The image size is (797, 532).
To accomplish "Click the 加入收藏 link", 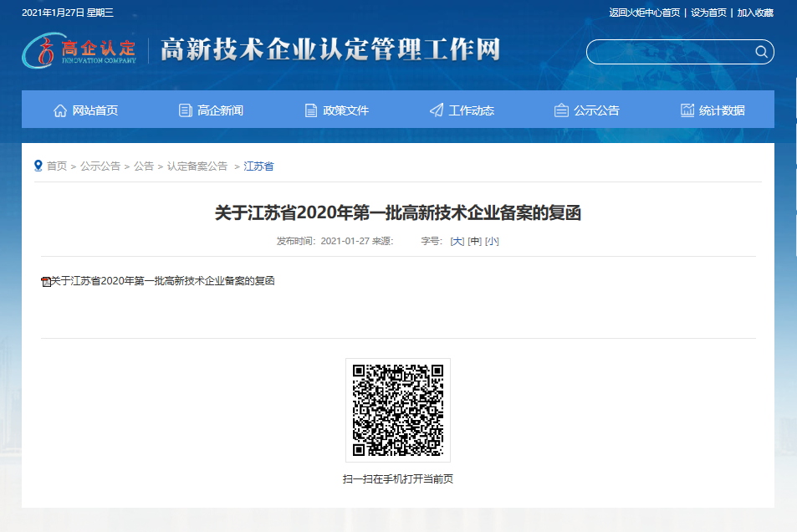I will point(755,13).
